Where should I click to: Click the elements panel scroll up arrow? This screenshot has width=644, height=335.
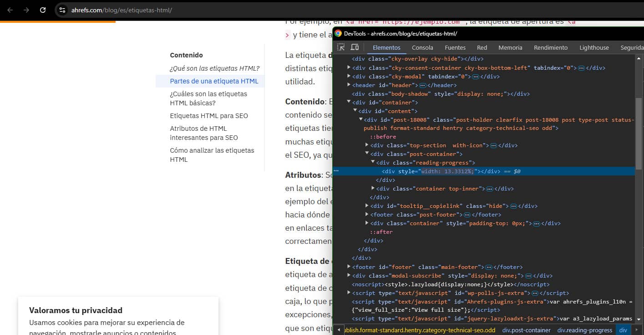[x=639, y=58]
